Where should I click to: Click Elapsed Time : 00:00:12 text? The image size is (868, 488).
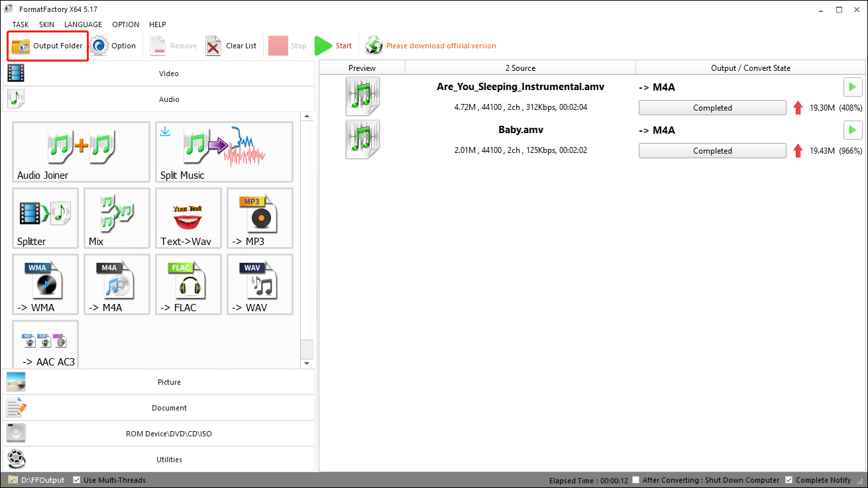[588, 480]
